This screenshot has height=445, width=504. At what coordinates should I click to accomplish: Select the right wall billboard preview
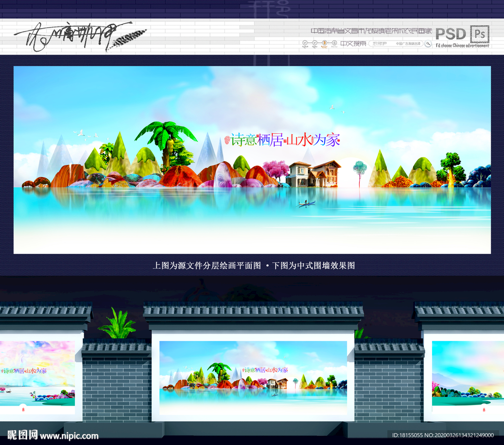tap(467, 373)
